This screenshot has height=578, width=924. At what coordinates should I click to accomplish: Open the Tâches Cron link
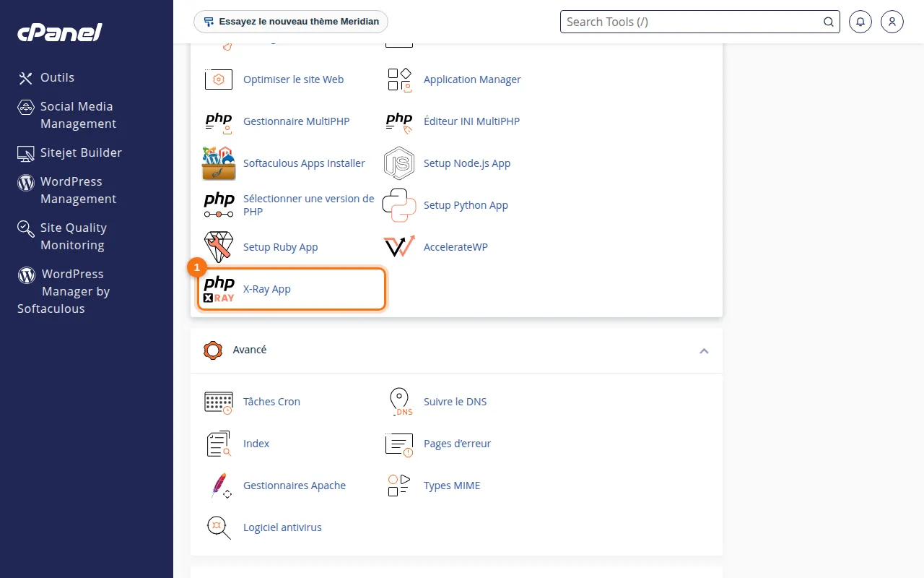point(271,402)
